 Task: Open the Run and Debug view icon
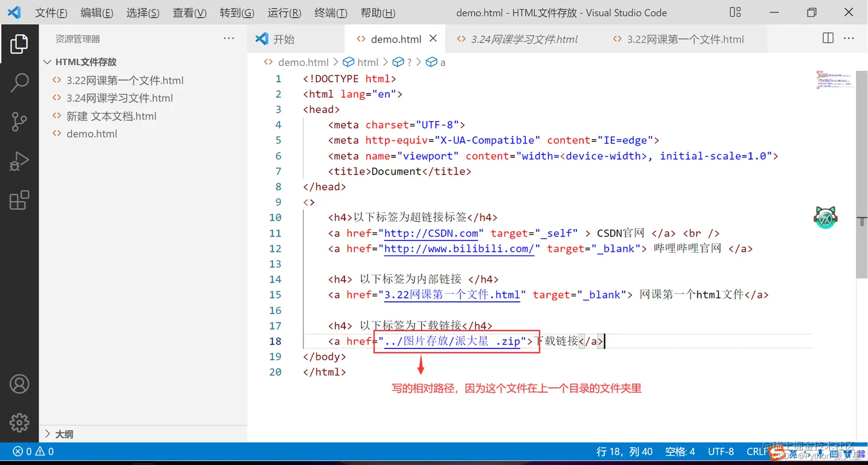pos(19,161)
